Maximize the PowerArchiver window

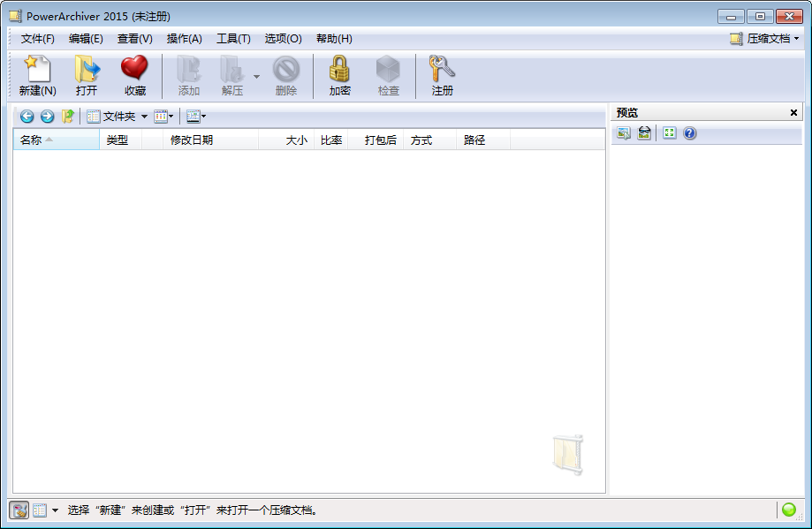(x=760, y=17)
